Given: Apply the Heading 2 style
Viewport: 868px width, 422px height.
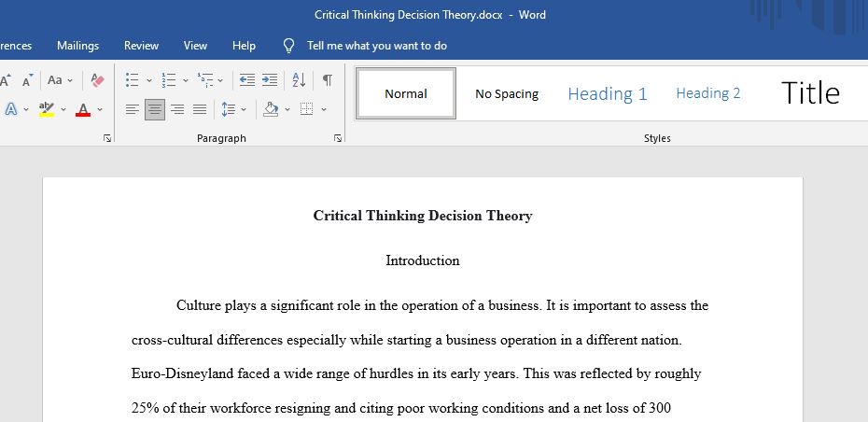Looking at the screenshot, I should pos(708,93).
